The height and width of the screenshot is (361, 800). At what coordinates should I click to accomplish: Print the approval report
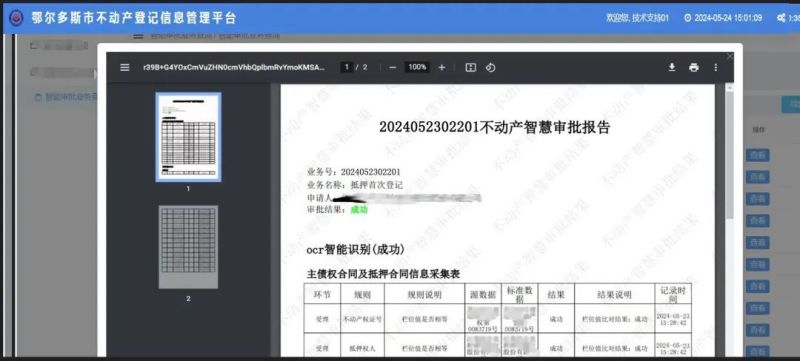pyautogui.click(x=693, y=67)
